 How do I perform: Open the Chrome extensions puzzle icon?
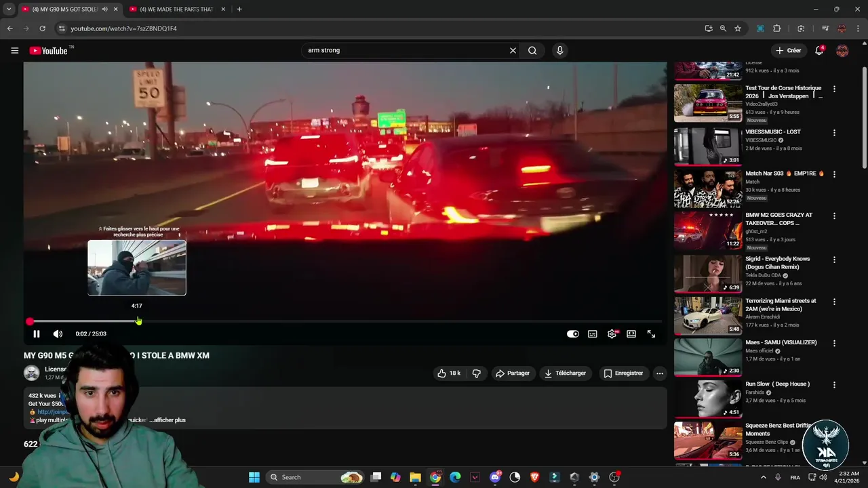click(777, 28)
